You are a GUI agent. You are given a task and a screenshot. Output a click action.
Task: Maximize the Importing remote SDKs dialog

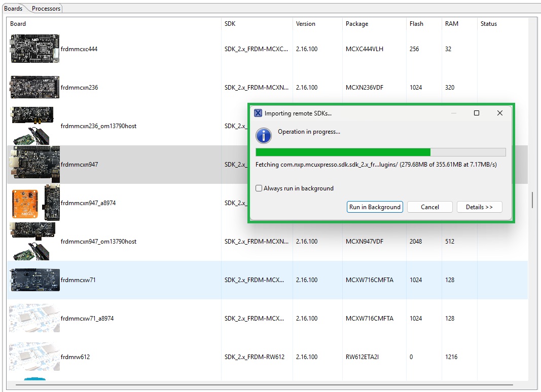tap(476, 113)
